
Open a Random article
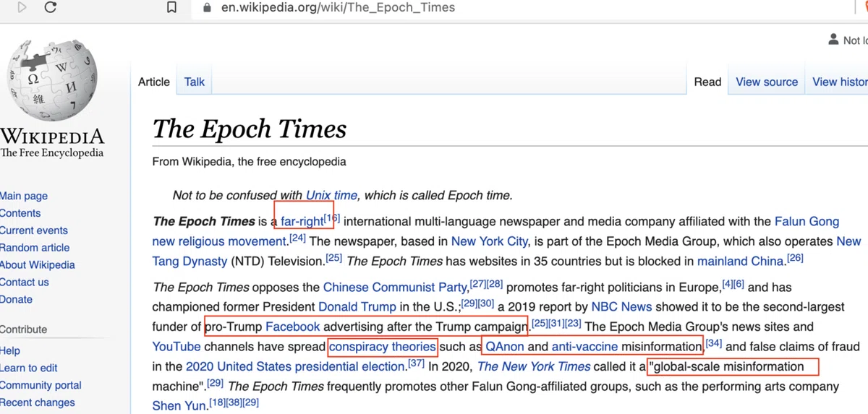(35, 248)
